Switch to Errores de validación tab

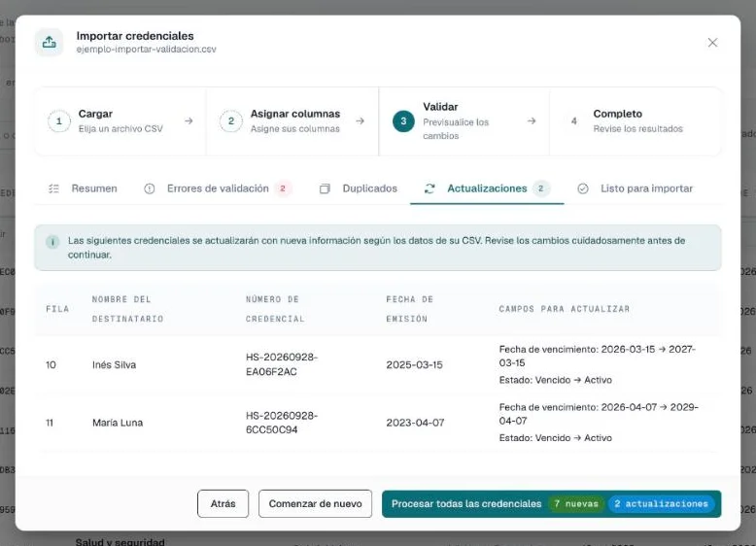218,188
